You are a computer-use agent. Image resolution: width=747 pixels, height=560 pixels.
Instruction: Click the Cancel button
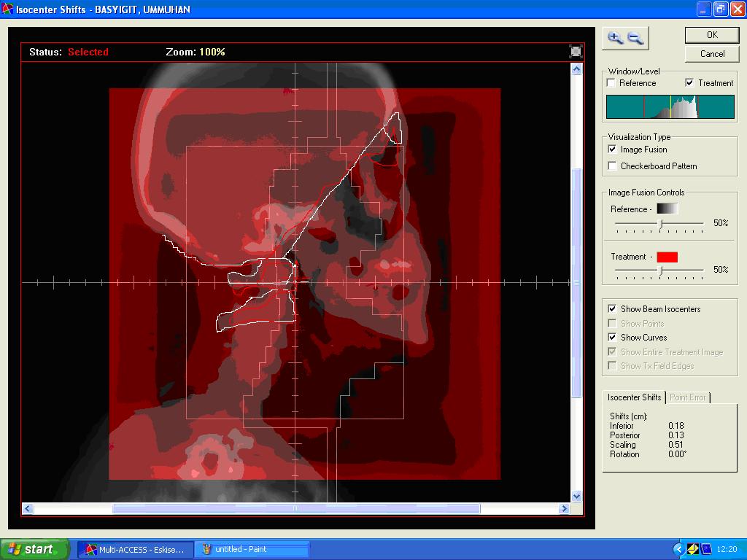tap(712, 54)
